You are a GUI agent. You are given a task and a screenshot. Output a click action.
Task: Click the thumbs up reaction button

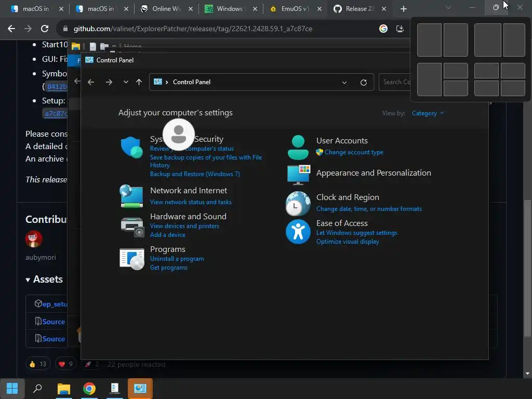[38, 364]
